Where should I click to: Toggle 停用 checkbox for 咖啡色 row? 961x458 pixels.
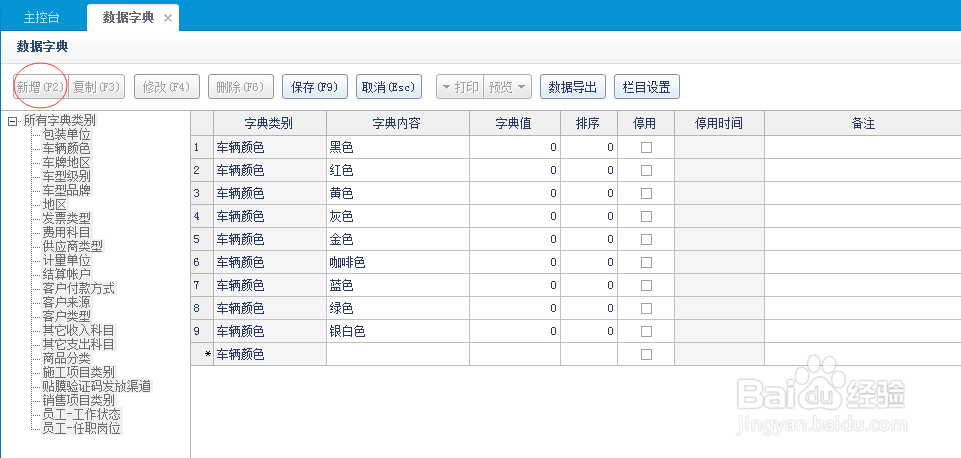(646, 262)
